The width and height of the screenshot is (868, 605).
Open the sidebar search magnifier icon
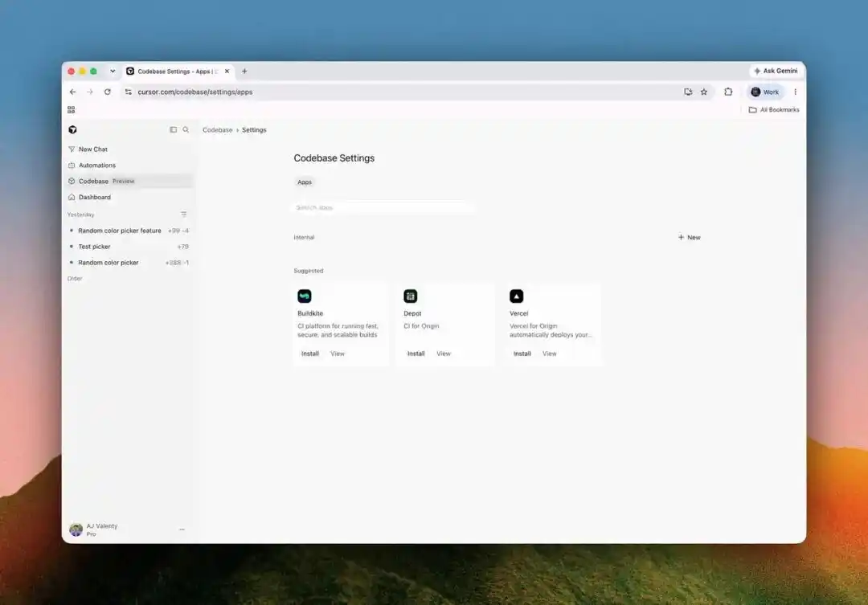[x=186, y=129]
